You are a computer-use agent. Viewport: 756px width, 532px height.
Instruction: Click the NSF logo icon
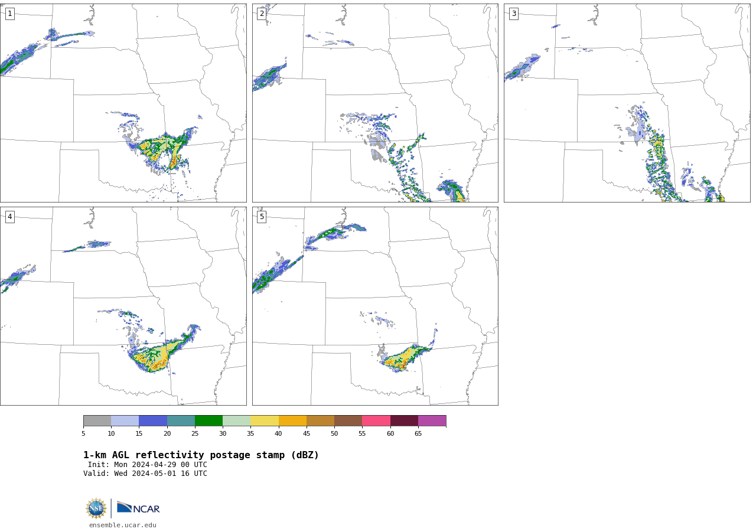(96, 508)
